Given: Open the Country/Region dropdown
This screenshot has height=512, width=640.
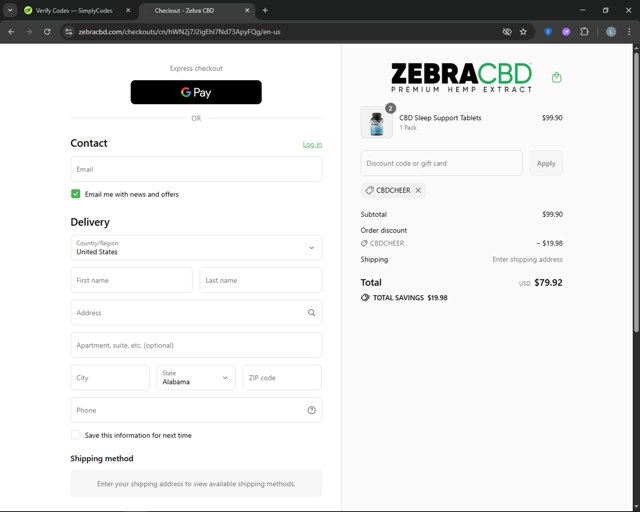Looking at the screenshot, I should coord(196,247).
